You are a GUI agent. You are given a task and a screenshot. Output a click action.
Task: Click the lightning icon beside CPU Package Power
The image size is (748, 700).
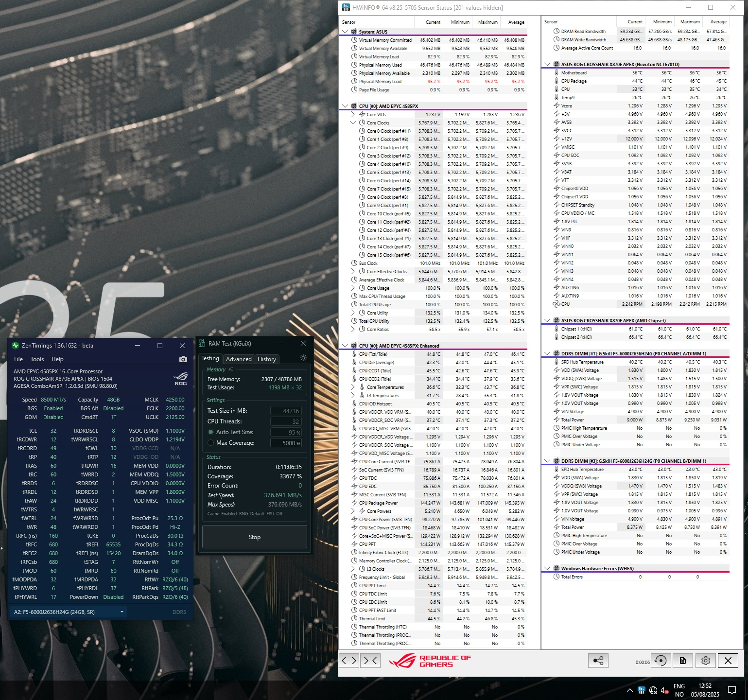(354, 503)
